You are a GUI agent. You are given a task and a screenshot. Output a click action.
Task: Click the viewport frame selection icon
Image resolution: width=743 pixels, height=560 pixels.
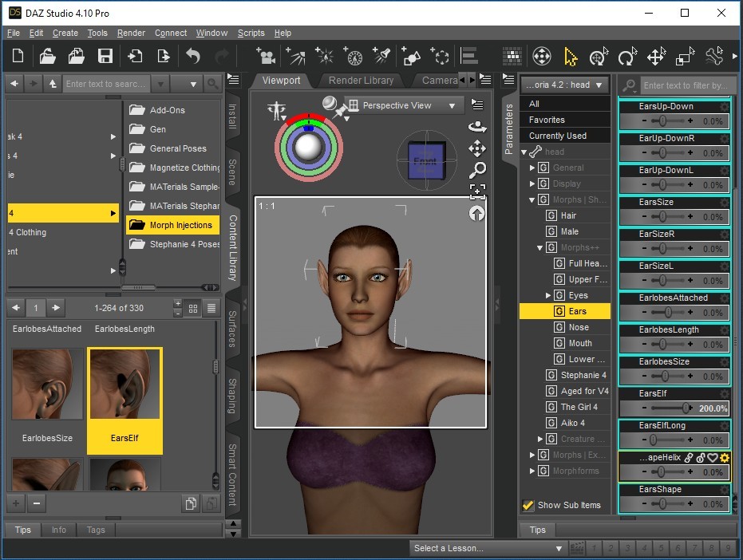[x=477, y=191]
